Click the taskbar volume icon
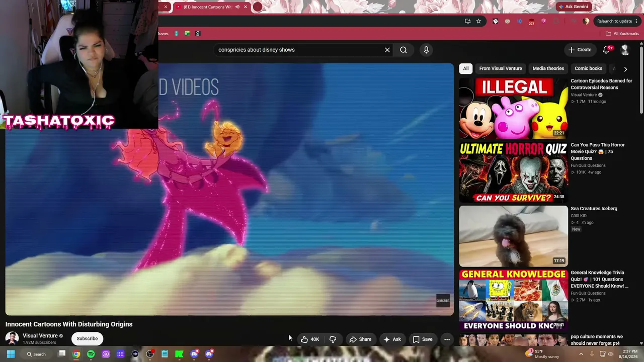The height and width of the screenshot is (362, 644). tap(610, 354)
